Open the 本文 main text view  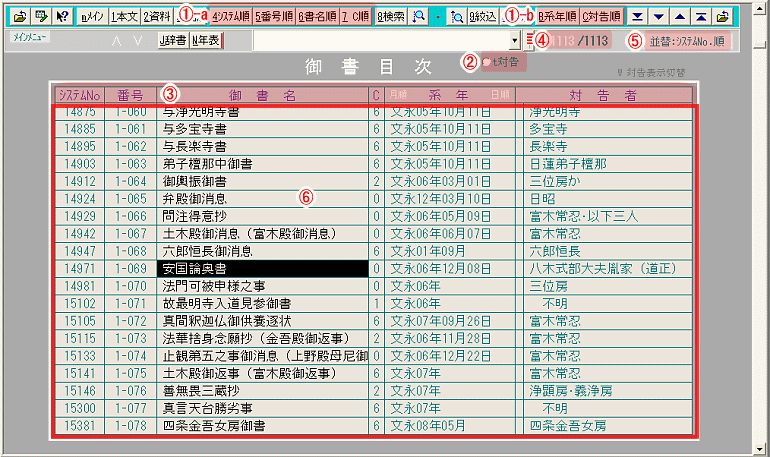[124, 17]
